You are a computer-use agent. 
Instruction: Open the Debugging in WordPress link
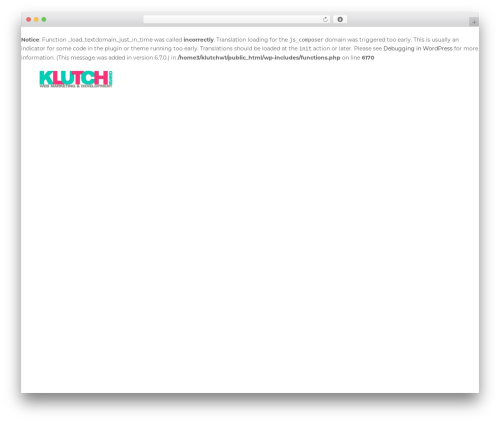pos(418,49)
